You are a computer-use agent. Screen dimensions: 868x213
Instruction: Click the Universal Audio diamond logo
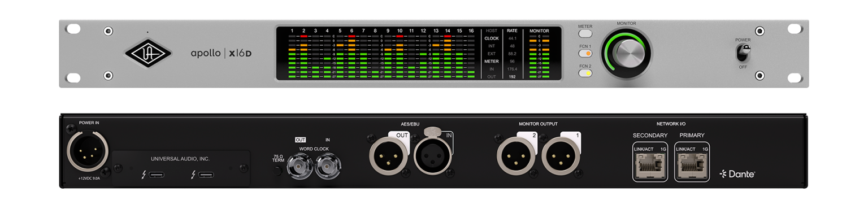(147, 54)
